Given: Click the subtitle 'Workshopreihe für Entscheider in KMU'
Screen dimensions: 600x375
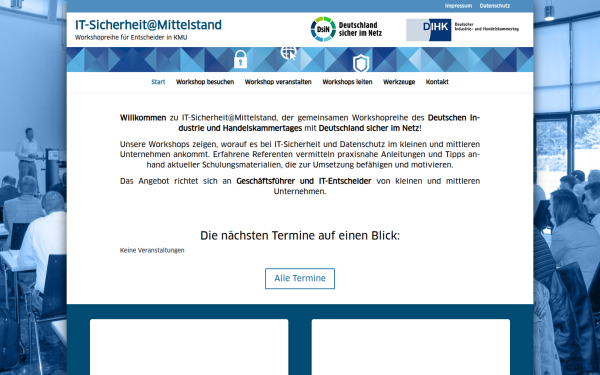Looking at the screenshot, I should click(x=131, y=38).
